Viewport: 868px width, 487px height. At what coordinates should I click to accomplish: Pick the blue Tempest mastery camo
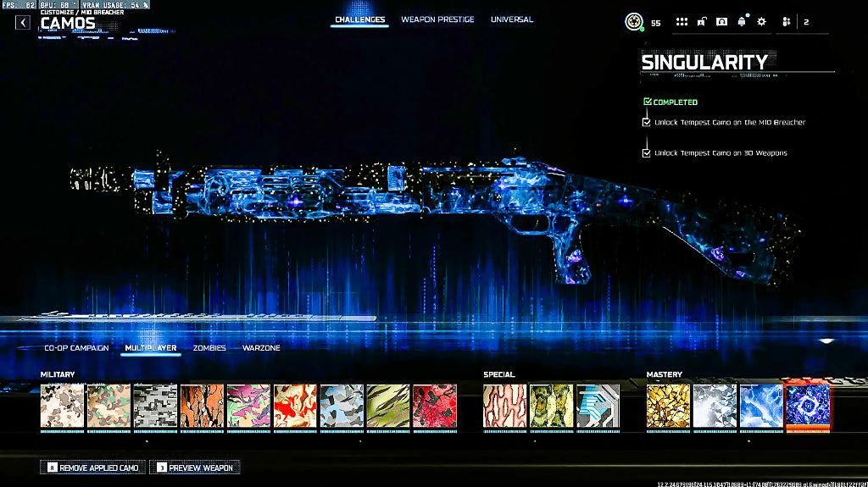click(761, 406)
